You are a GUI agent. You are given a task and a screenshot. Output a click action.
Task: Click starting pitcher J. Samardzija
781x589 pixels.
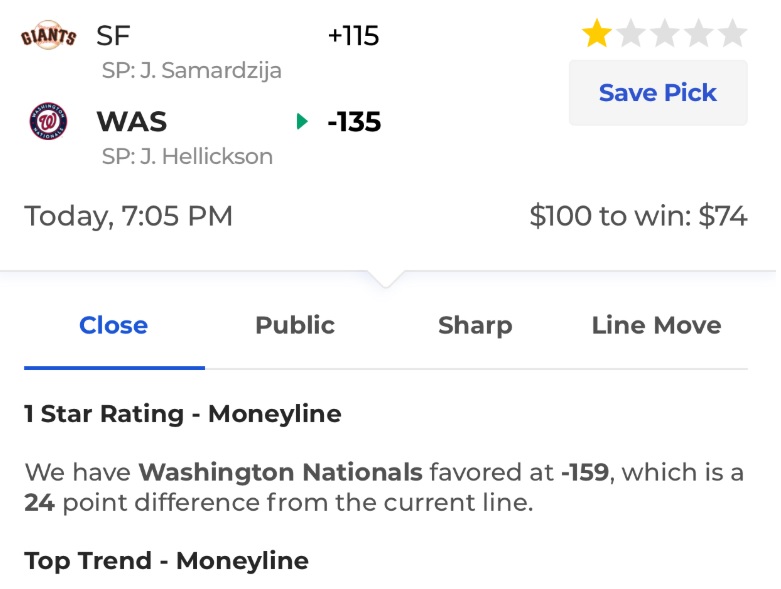[192, 70]
